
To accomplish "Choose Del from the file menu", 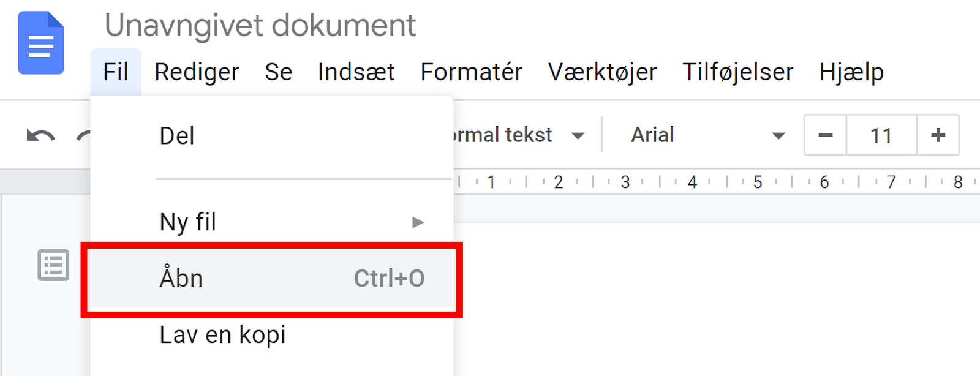I will pos(177,136).
